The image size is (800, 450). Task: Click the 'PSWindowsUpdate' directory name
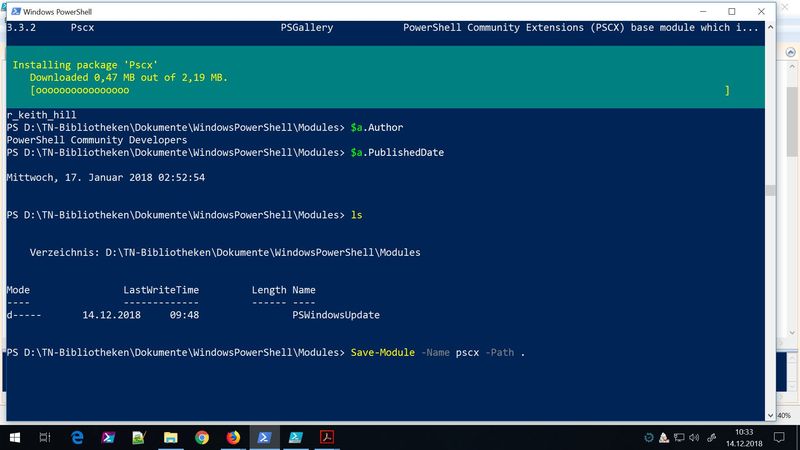pyautogui.click(x=336, y=315)
